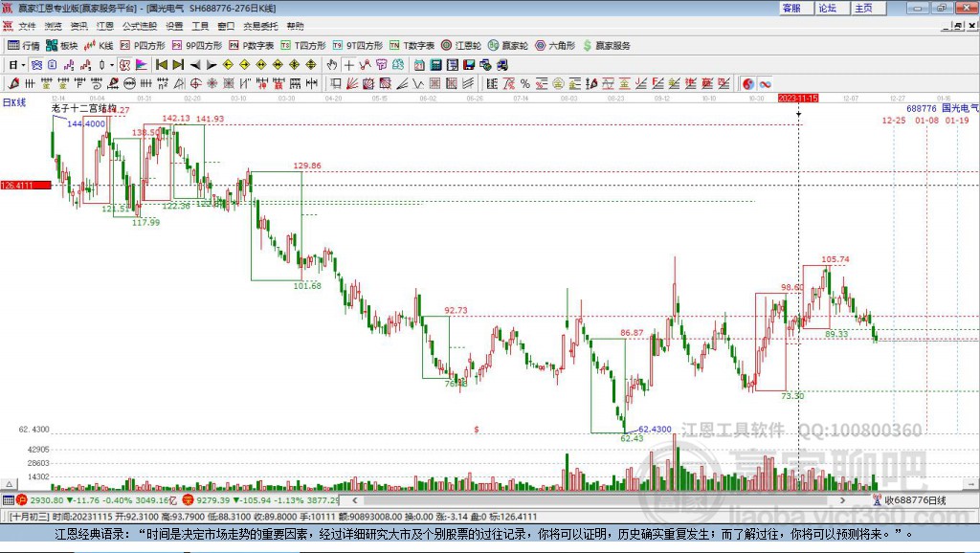Toggle the crosshair cursor tool

tap(348, 65)
